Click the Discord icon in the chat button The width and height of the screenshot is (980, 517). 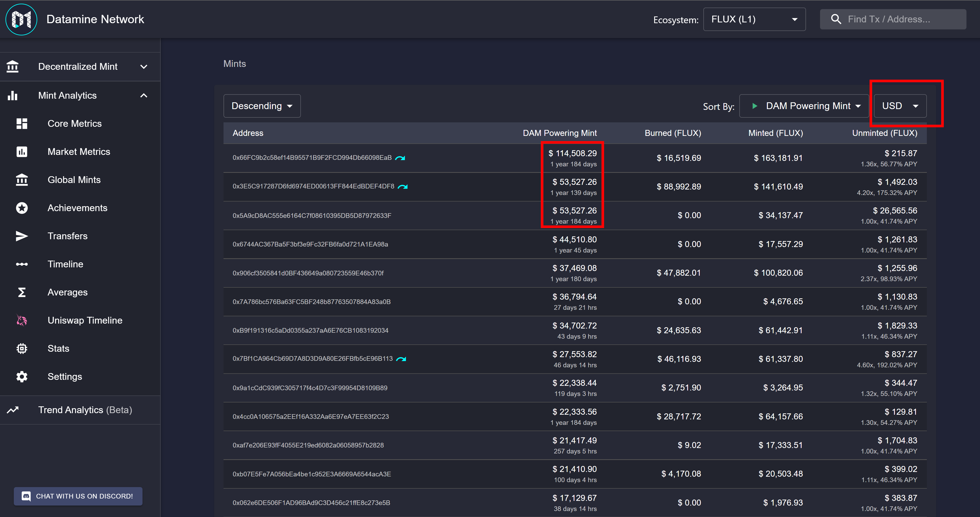[26, 496]
